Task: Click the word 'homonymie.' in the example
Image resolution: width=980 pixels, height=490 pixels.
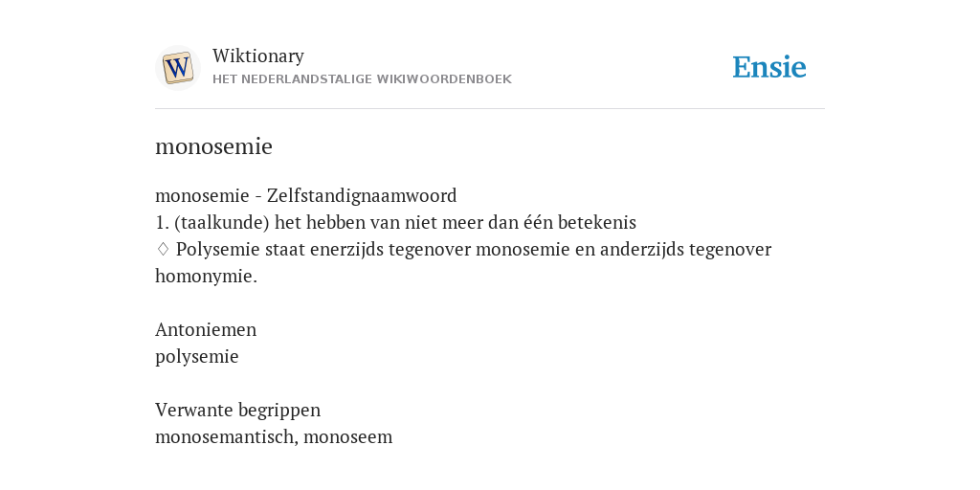Action: pos(207,277)
